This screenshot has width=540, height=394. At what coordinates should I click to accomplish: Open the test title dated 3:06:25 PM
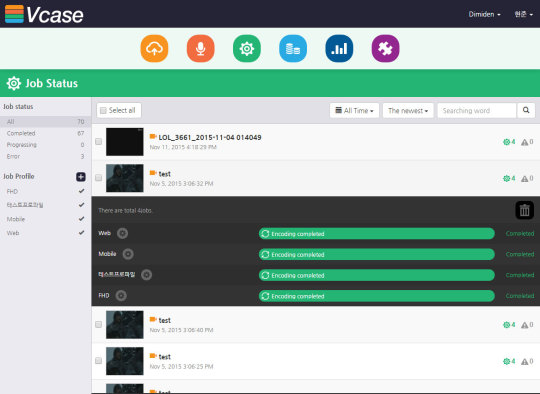[x=165, y=357]
